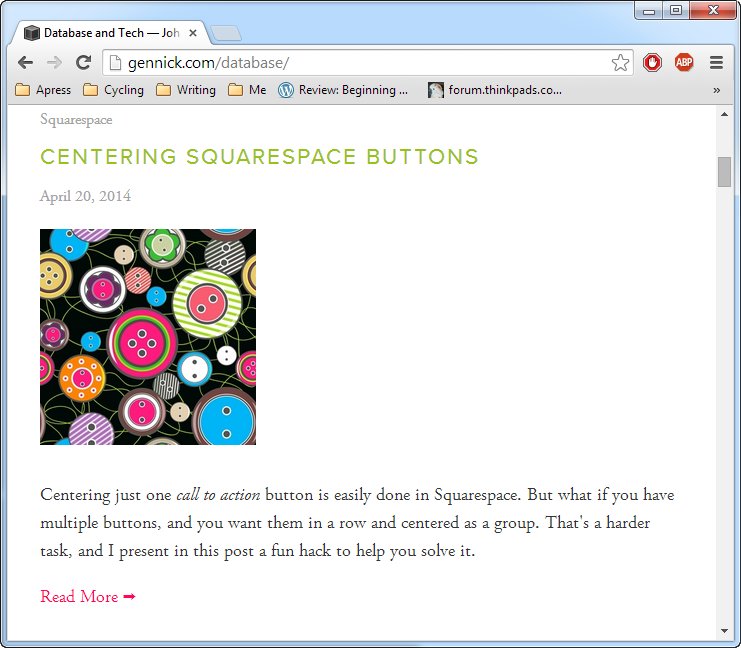The image size is (741, 648).
Task: Open the Adblock Plus ABP icon
Action: [684, 62]
